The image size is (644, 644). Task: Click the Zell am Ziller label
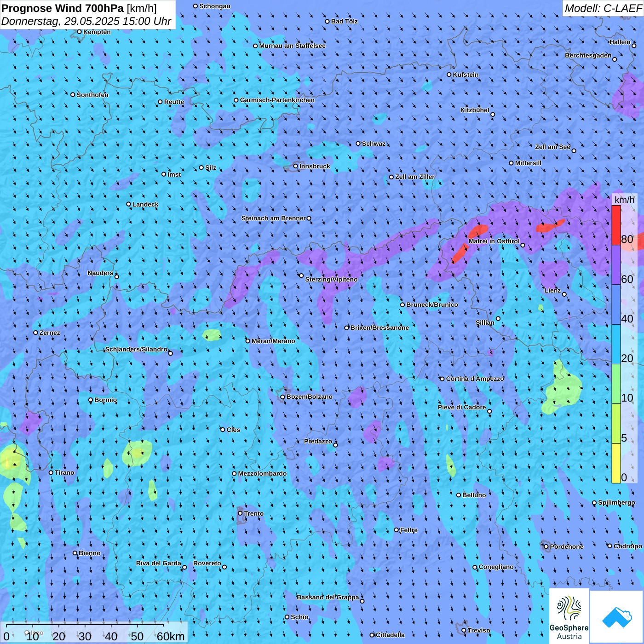[x=415, y=177]
